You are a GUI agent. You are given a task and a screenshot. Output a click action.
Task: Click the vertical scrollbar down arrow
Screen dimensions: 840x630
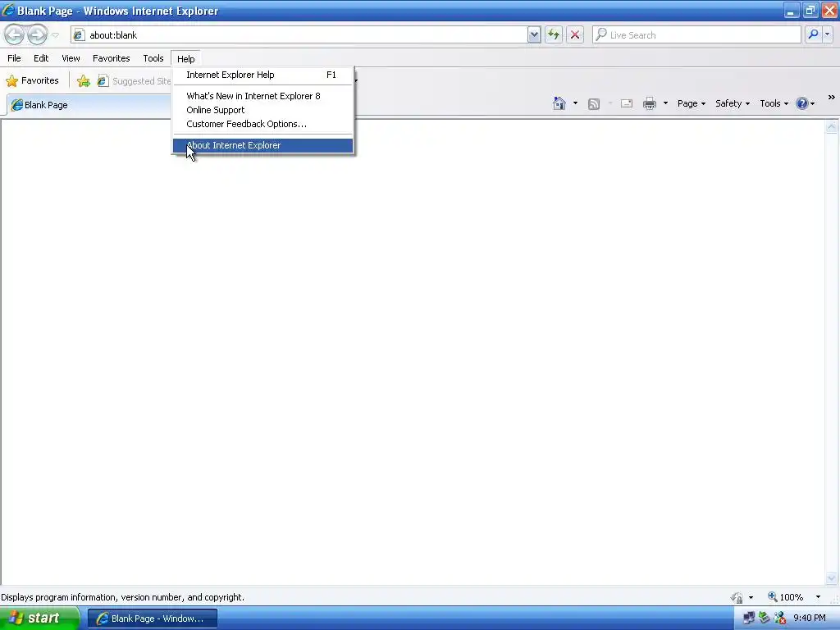[x=832, y=578]
